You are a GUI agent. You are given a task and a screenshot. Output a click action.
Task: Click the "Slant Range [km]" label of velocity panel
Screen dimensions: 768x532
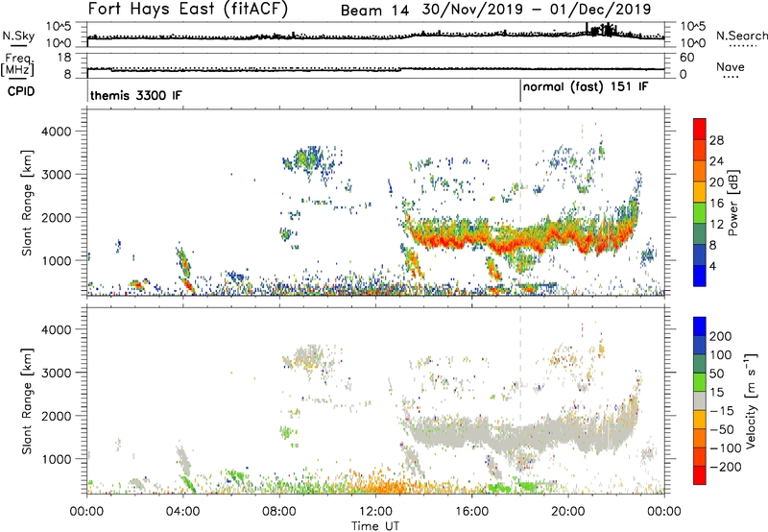pos(27,401)
